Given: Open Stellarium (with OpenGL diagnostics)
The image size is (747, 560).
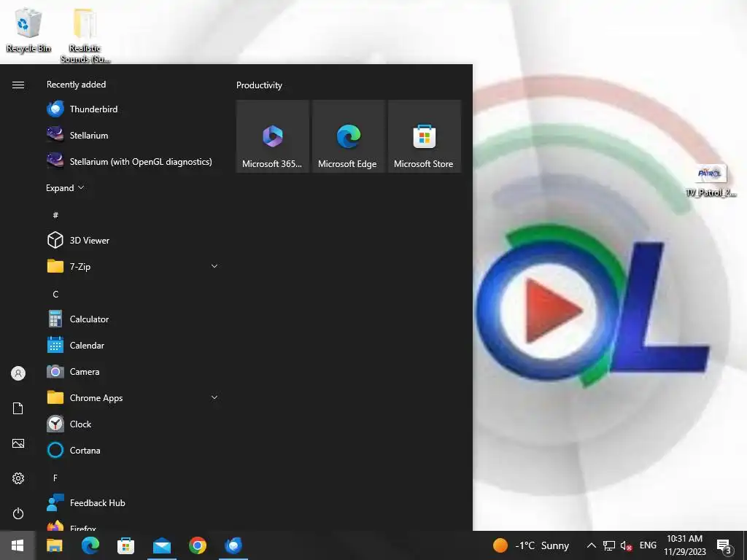Looking at the screenshot, I should click(x=133, y=161).
